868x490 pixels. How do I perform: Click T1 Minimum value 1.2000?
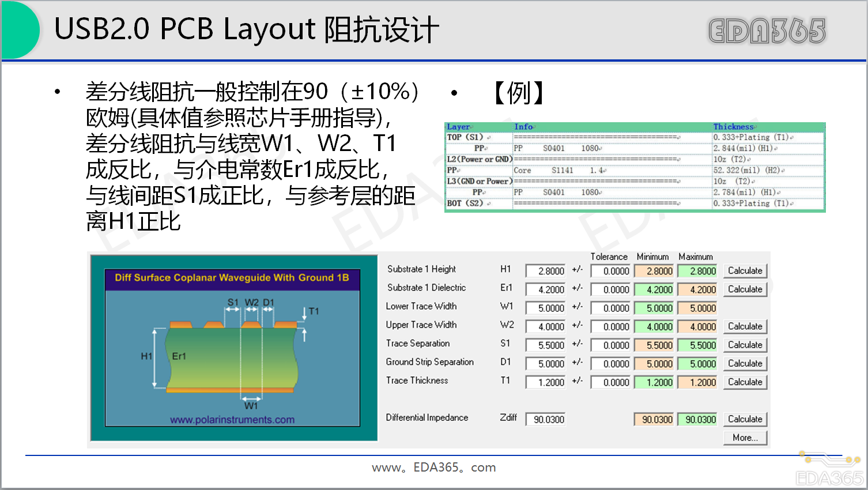pyautogui.click(x=654, y=382)
